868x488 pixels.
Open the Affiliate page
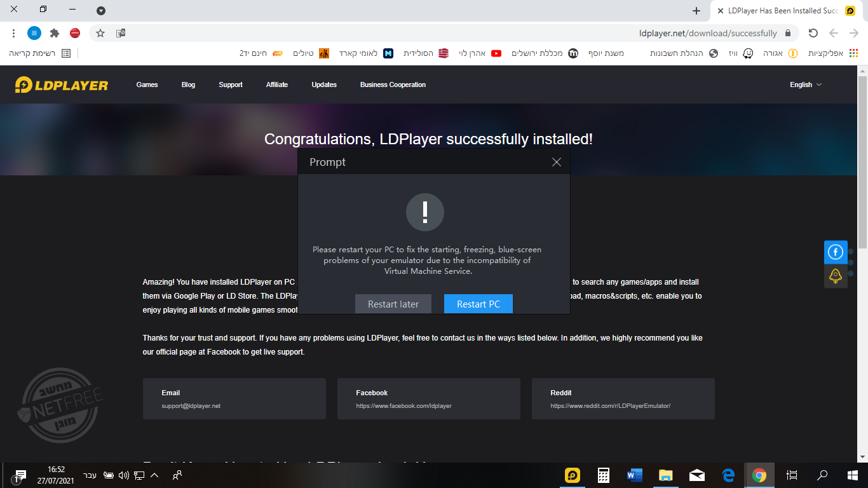click(x=277, y=85)
